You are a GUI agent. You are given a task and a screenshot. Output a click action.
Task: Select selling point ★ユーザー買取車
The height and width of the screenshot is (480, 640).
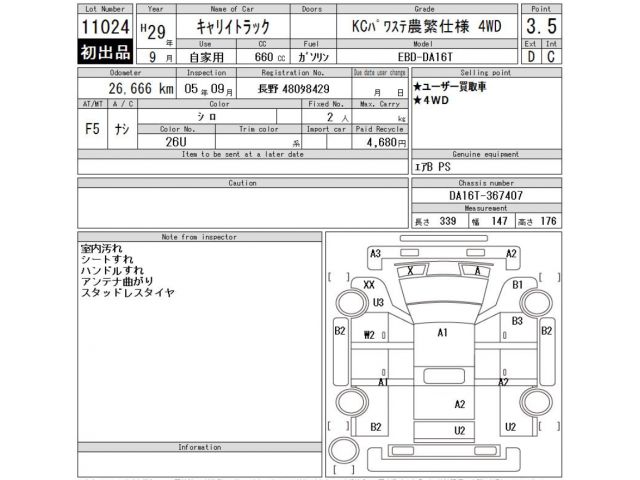449,87
